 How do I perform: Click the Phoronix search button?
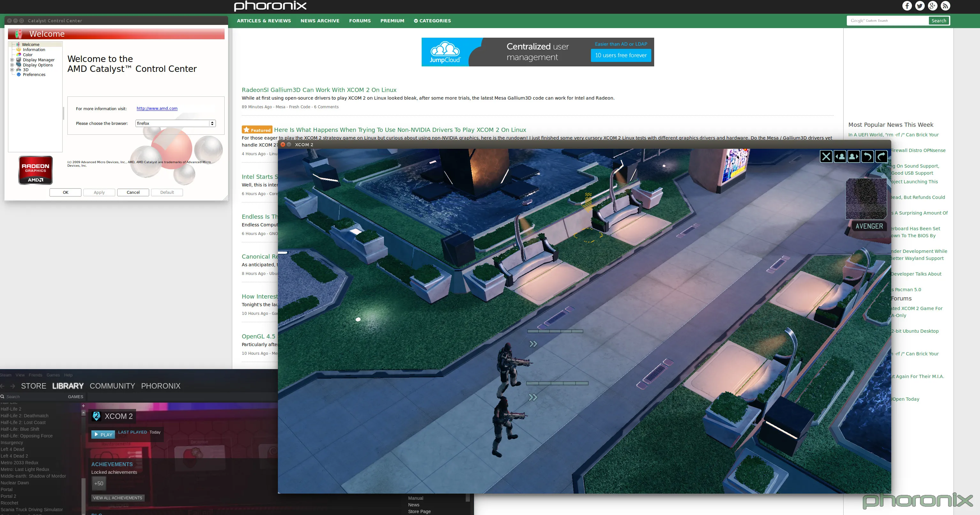pos(938,21)
